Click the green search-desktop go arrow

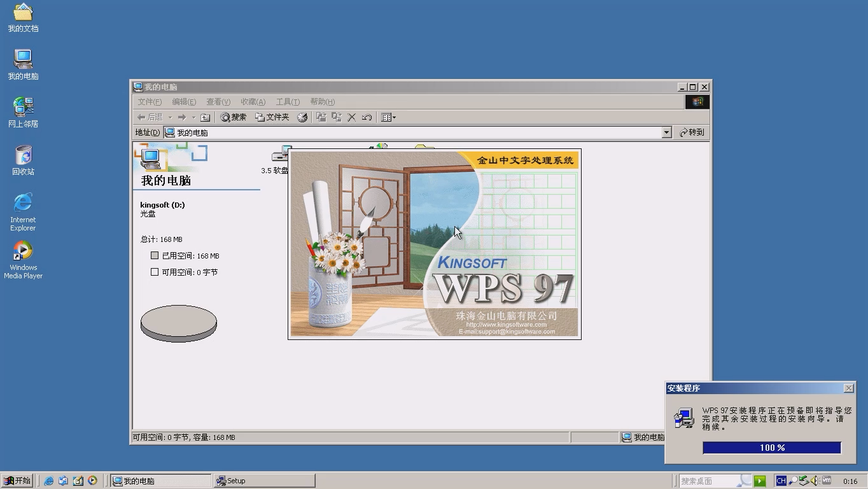[x=760, y=481]
